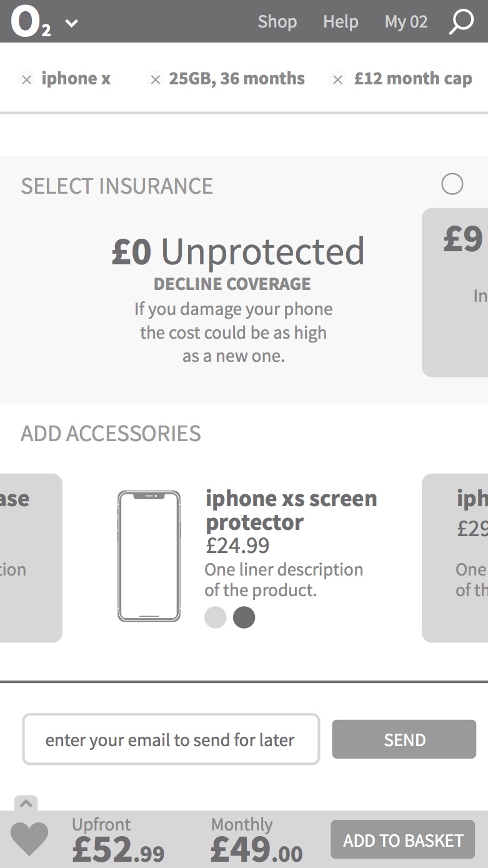Open the search magnifier icon
Screen dimensions: 488x868
(x=461, y=22)
